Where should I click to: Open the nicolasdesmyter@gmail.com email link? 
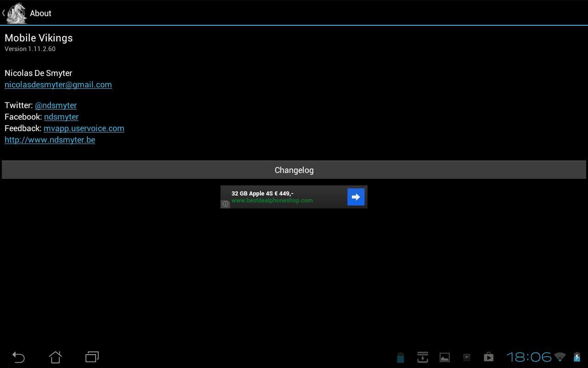click(58, 85)
